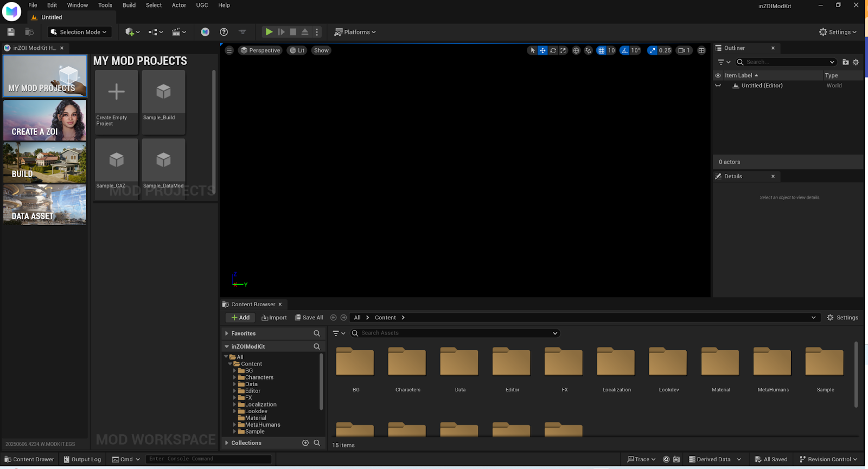Select the Rotate tool in viewport
The image size is (868, 469).
pos(553,50)
